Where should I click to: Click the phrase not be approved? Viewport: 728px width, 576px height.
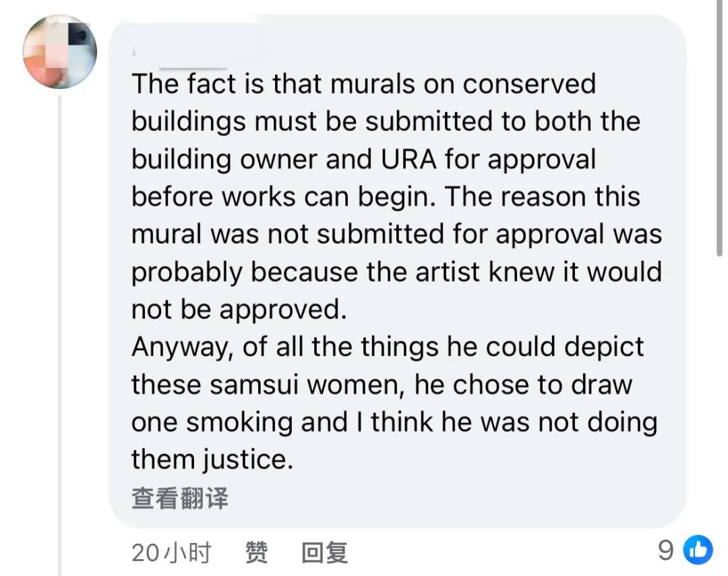coord(239,310)
